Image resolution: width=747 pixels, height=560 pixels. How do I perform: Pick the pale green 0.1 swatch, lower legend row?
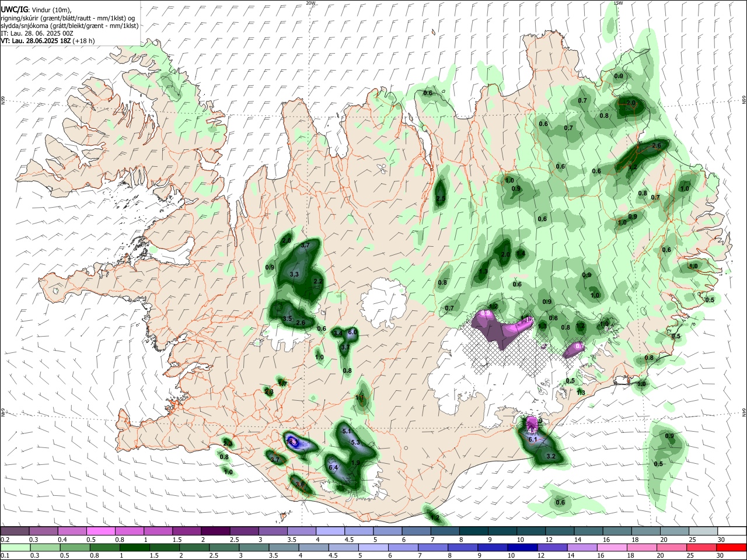click(x=15, y=547)
